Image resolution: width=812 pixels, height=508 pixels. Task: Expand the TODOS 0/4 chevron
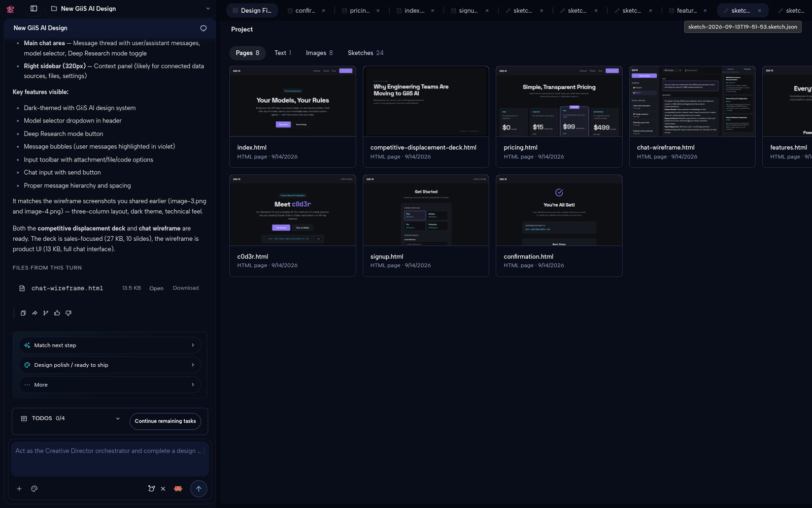[x=118, y=419]
